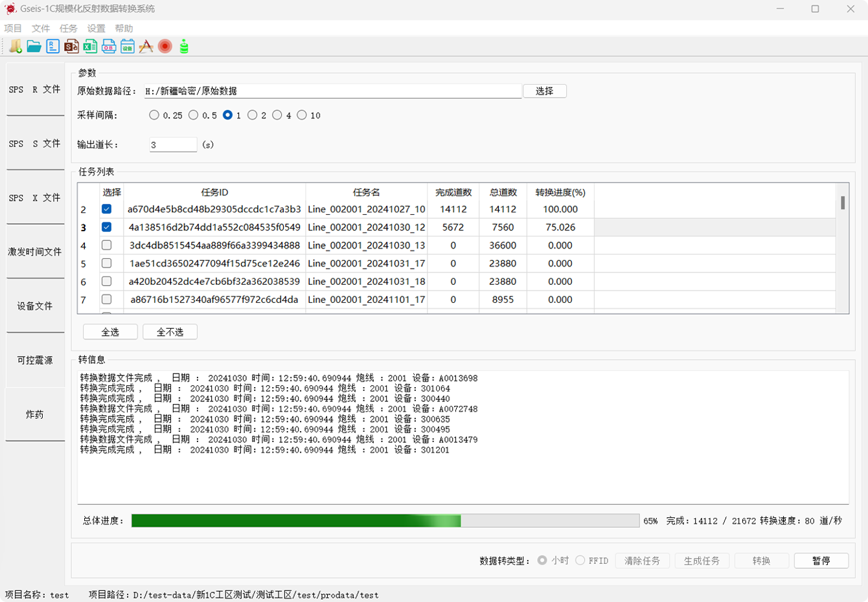
Task: Click the red circular target toolbar icon
Action: [x=165, y=47]
